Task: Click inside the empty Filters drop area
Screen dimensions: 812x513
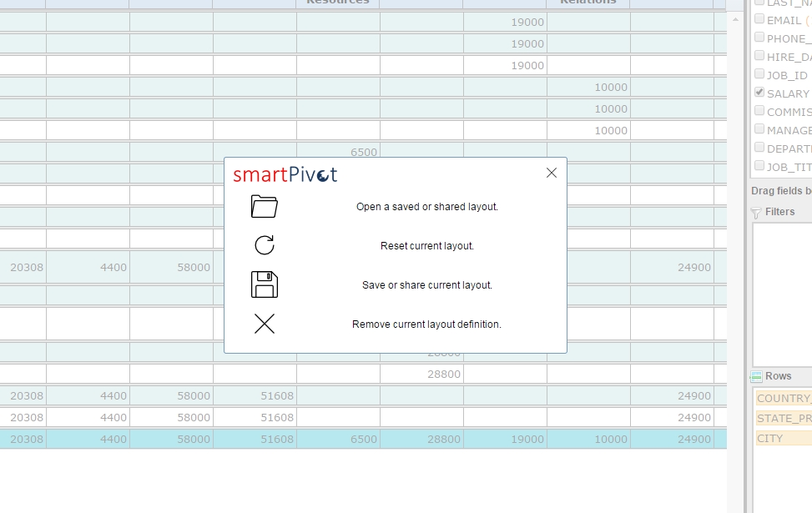Action: pyautogui.click(x=782, y=292)
